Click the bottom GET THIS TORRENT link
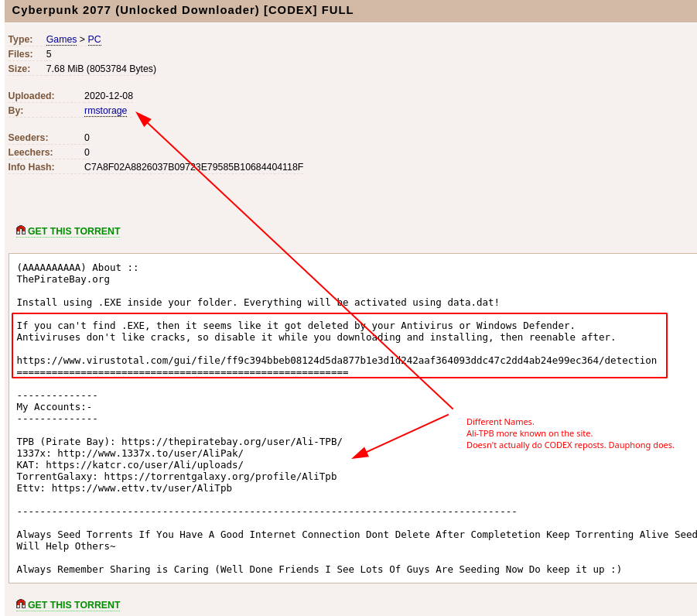This screenshot has height=616, width=697. pos(73,605)
